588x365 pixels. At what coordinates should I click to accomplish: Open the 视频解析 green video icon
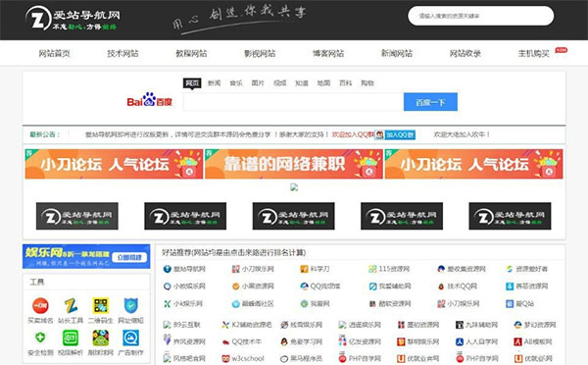point(71,338)
